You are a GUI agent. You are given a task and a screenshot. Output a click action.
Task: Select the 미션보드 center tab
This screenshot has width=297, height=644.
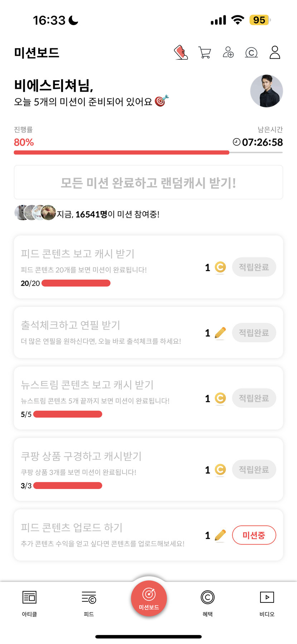coord(148,599)
